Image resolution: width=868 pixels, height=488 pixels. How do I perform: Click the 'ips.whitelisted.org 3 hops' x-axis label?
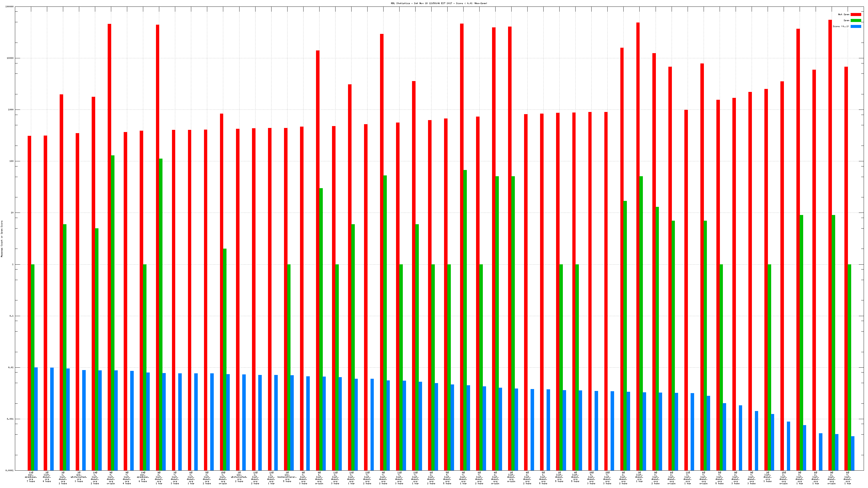point(79,477)
